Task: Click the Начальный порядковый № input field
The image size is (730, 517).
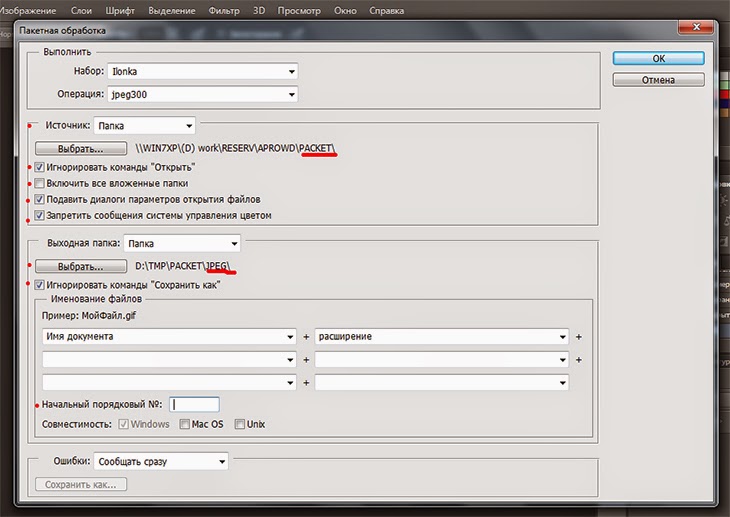Action: [x=194, y=404]
